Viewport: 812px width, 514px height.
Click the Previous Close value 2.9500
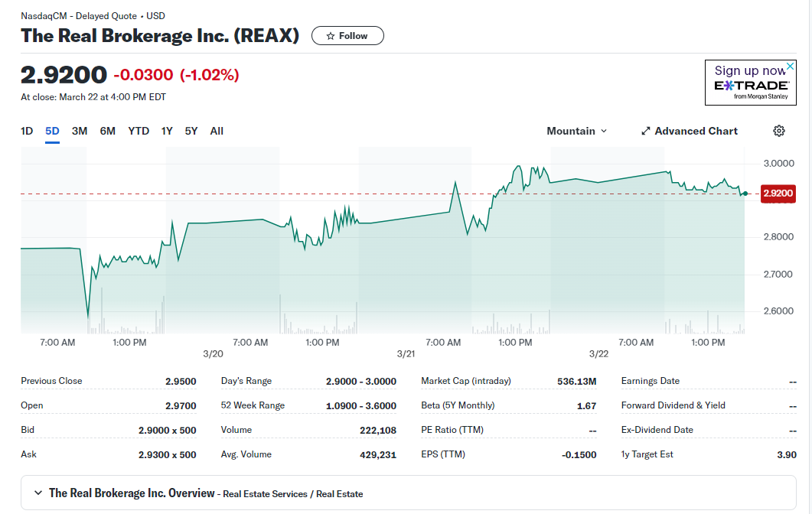181,382
